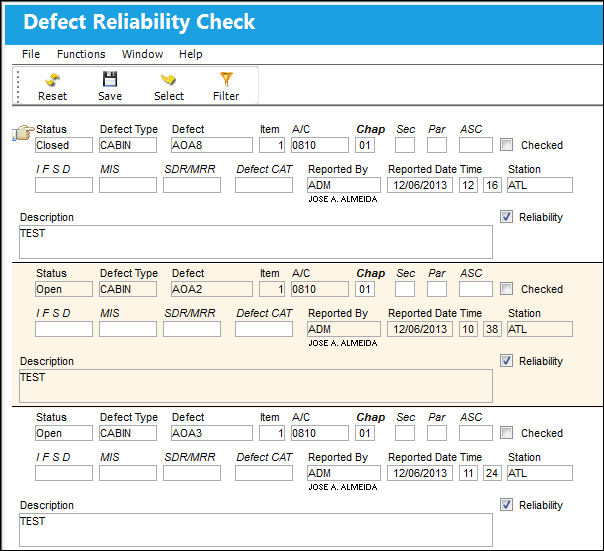This screenshot has width=604, height=551.
Task: Click the MIS field in AOA8 record
Action: pos(128,185)
